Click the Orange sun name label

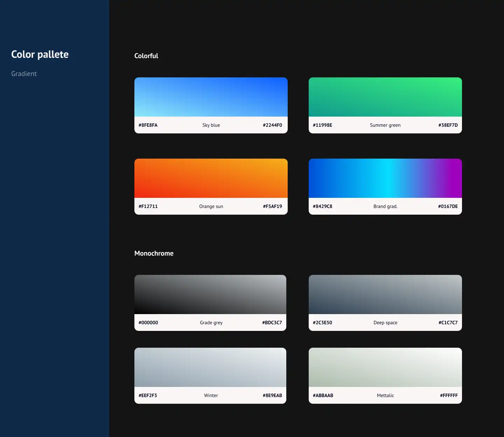[211, 206]
